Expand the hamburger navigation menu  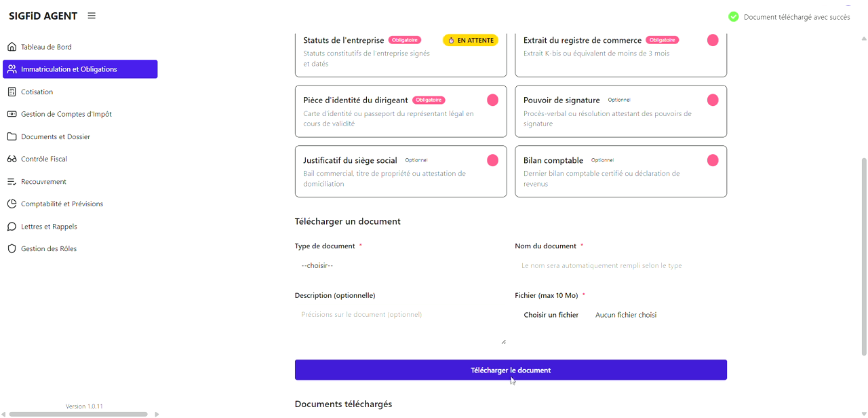[92, 16]
